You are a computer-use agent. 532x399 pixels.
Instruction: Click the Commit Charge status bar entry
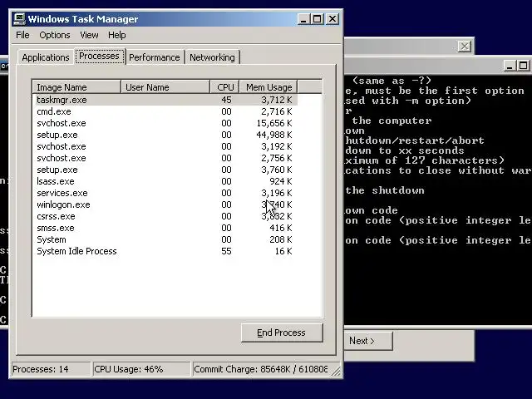point(260,369)
